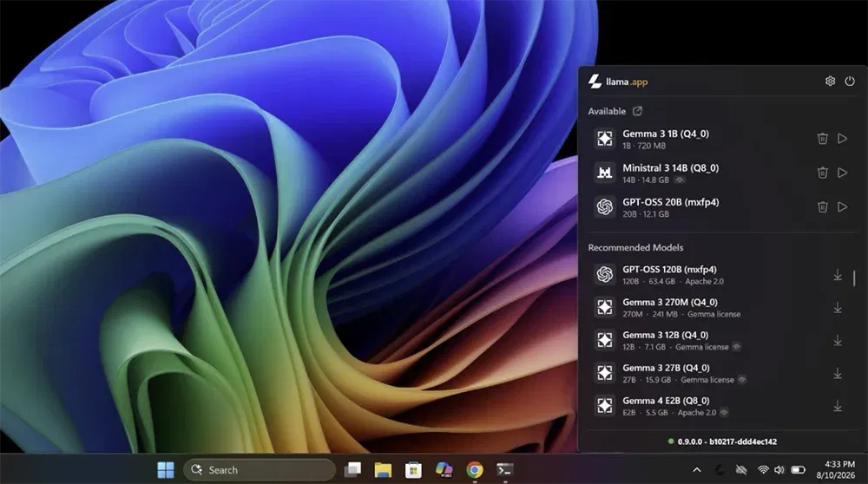
Task: Click the vision eye badge on Gemma 3 12B
Action: [x=736, y=347]
